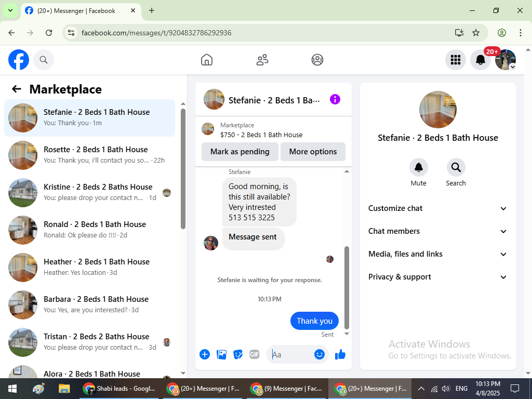Open the Facebook menu grid icon
Image resolution: width=532 pixels, height=399 pixels.
pyautogui.click(x=455, y=60)
